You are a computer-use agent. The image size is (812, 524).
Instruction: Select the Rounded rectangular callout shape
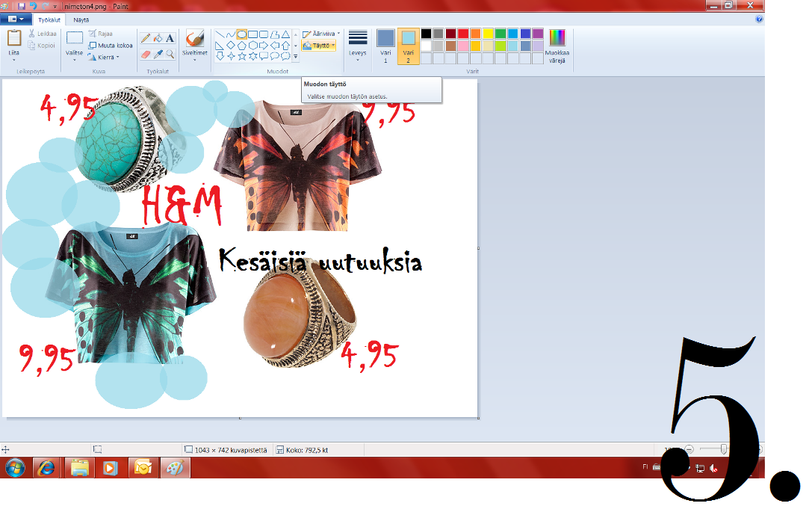[x=264, y=56]
